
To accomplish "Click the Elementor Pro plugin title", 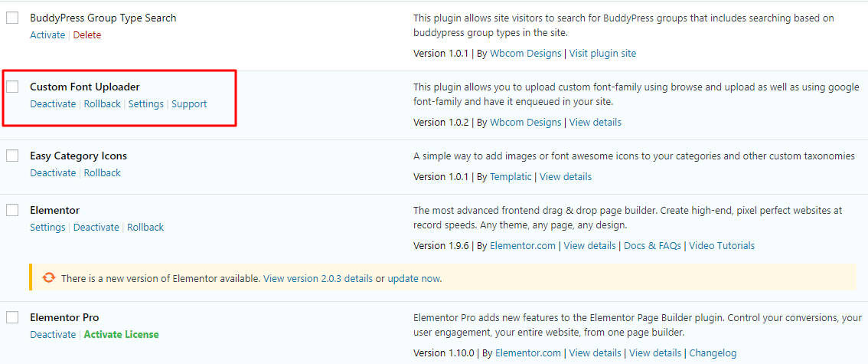I will click(x=64, y=317).
